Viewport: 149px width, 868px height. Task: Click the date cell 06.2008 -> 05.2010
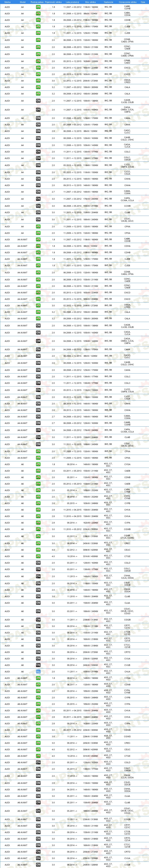tap(72, 206)
